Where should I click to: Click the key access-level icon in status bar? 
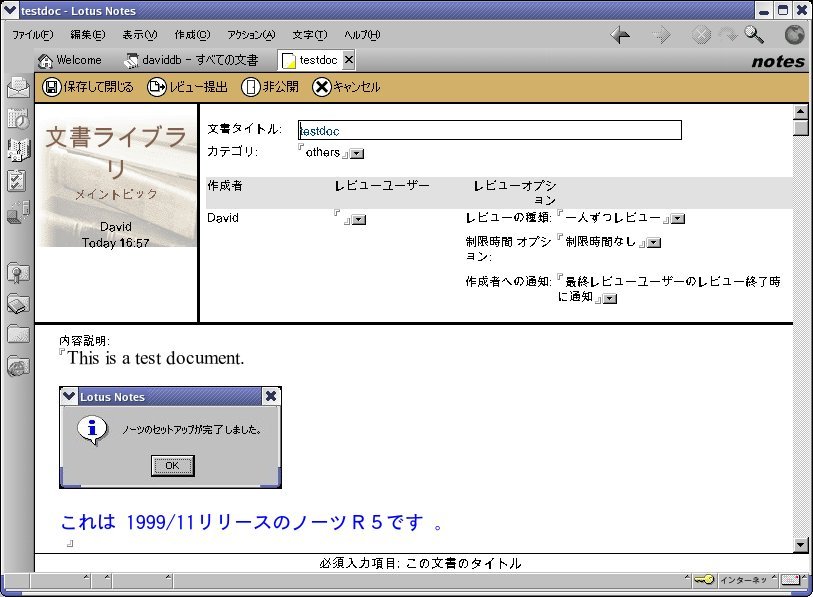pos(704,579)
